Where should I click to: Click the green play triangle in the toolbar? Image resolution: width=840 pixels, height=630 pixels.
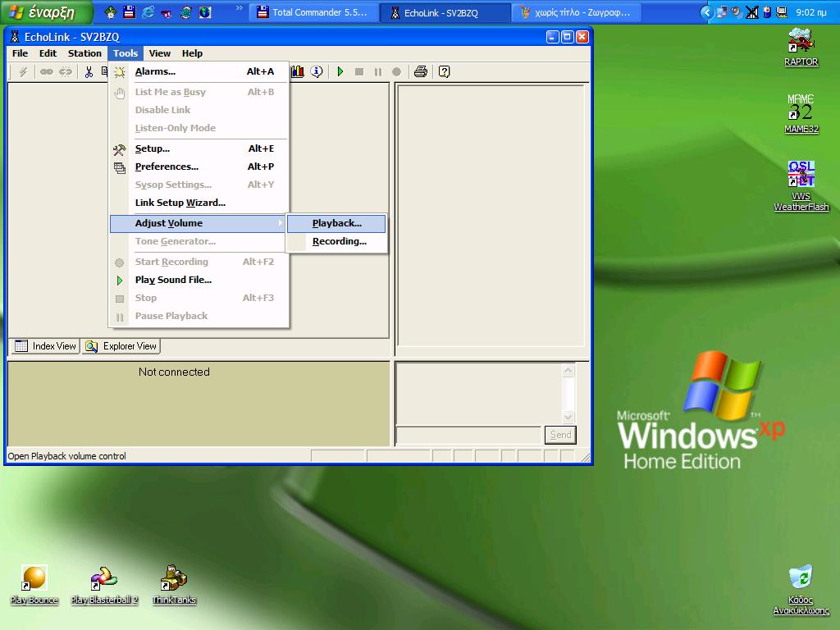coord(340,72)
